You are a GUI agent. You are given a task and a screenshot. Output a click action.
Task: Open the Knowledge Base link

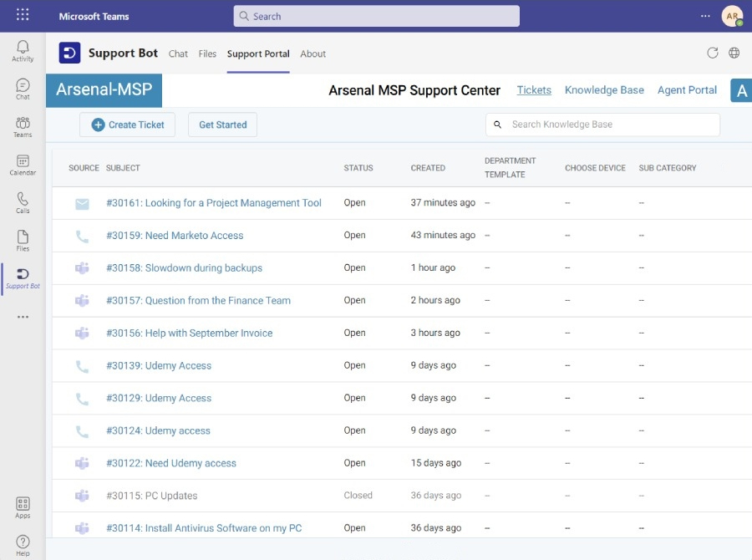[604, 89]
